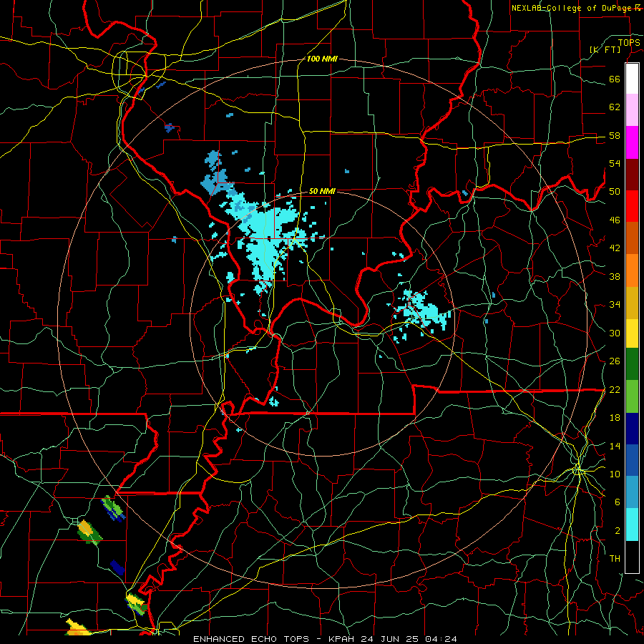Click the dark orange swatch beside 42
Viewport: 644px width, 644px height.
(632, 238)
